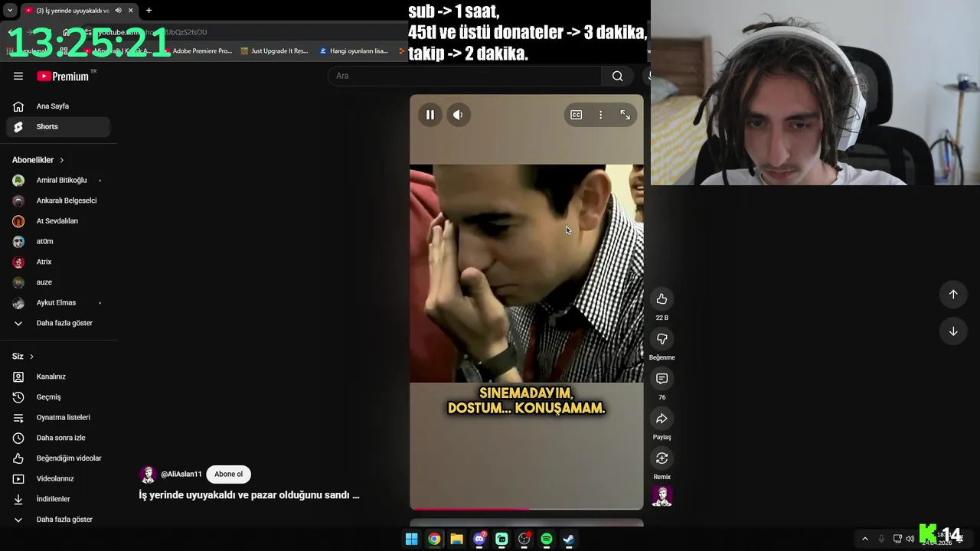Expand the bottom Daha fazla göster item

tap(58, 520)
